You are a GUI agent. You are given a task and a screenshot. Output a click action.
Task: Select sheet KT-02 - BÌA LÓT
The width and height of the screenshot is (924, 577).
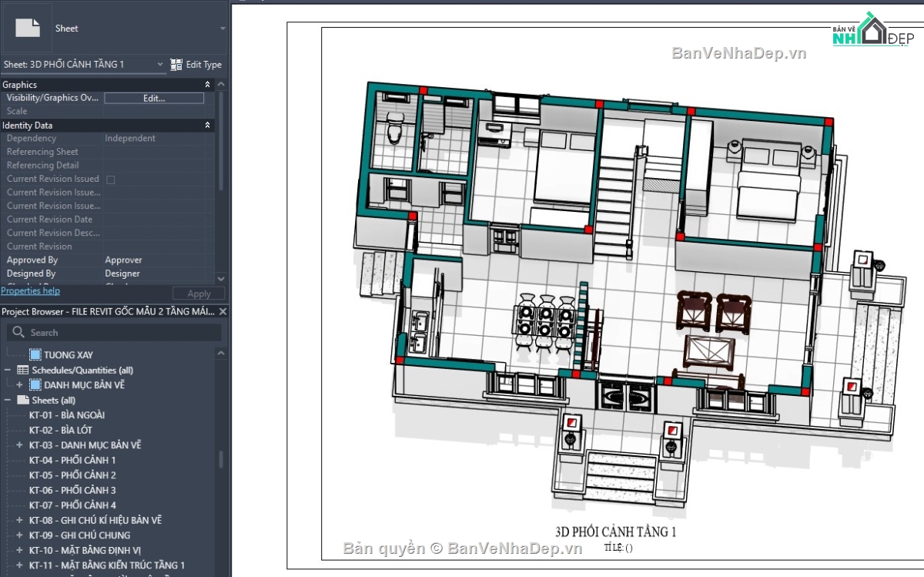click(61, 430)
